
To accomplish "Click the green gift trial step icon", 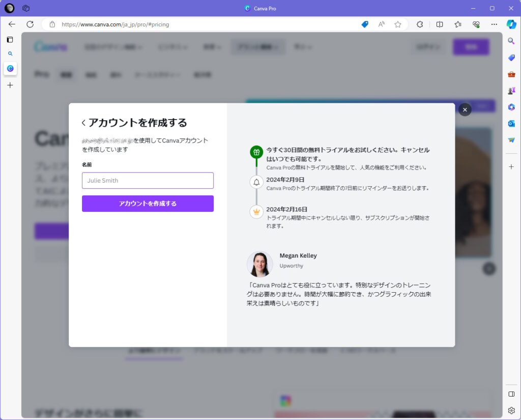I will tap(256, 152).
